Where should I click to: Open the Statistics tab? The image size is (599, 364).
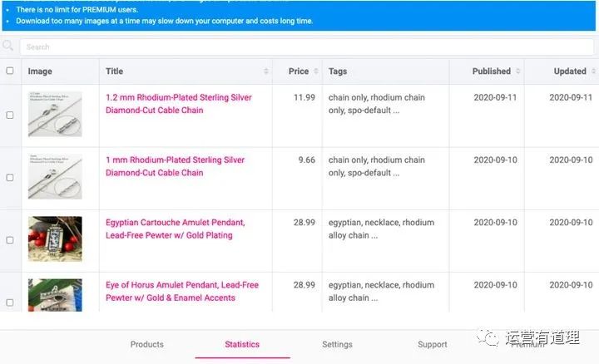[x=242, y=344]
